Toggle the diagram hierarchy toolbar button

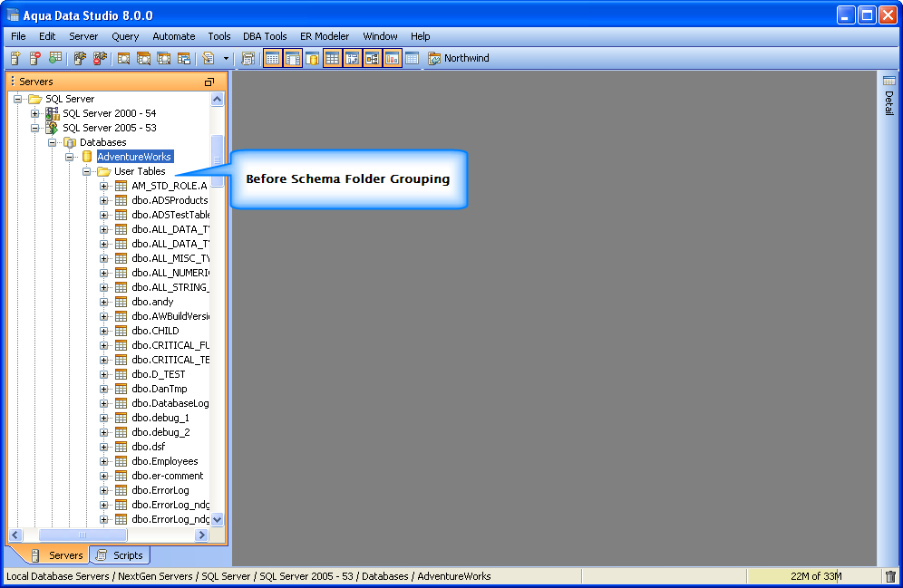372,58
